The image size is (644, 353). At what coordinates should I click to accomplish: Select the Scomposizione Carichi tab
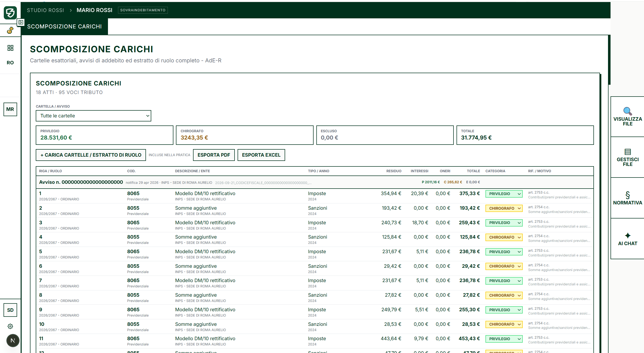[64, 26]
